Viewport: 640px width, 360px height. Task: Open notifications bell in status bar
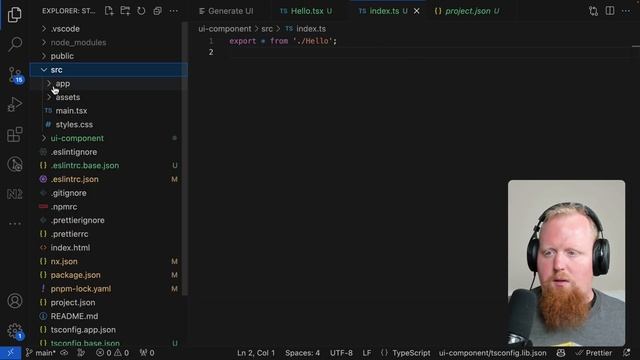(627, 353)
